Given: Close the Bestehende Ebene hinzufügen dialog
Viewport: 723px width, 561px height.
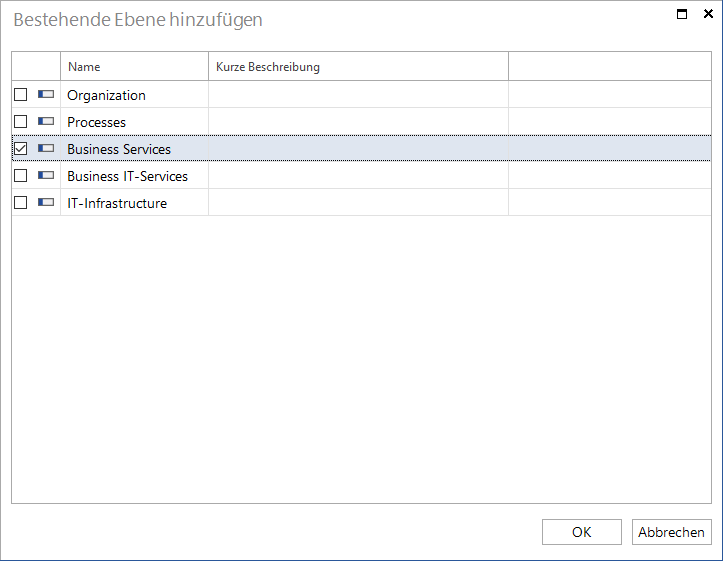Looking at the screenshot, I should point(708,14).
